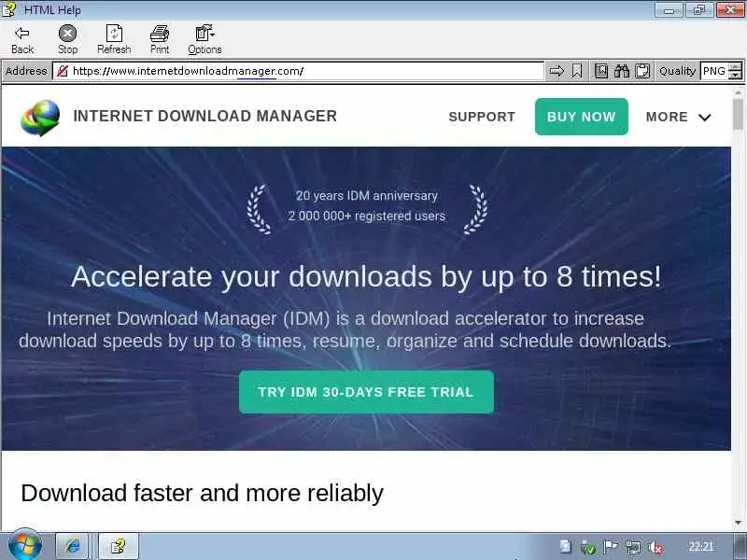Viewport: 747px width, 560px height.
Task: Click TRY IDM 30-DAYS FREE TRIAL button
Action: click(366, 392)
